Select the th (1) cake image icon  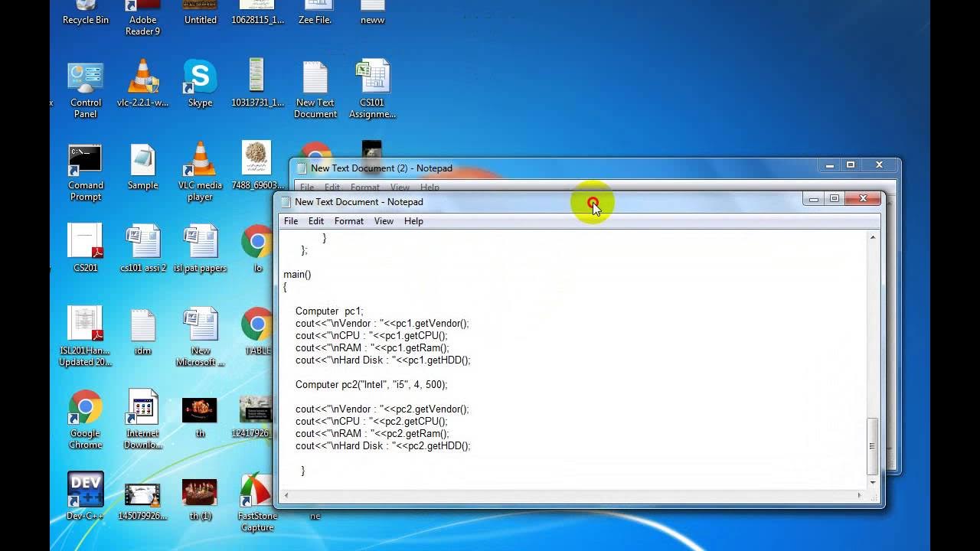pos(200,499)
